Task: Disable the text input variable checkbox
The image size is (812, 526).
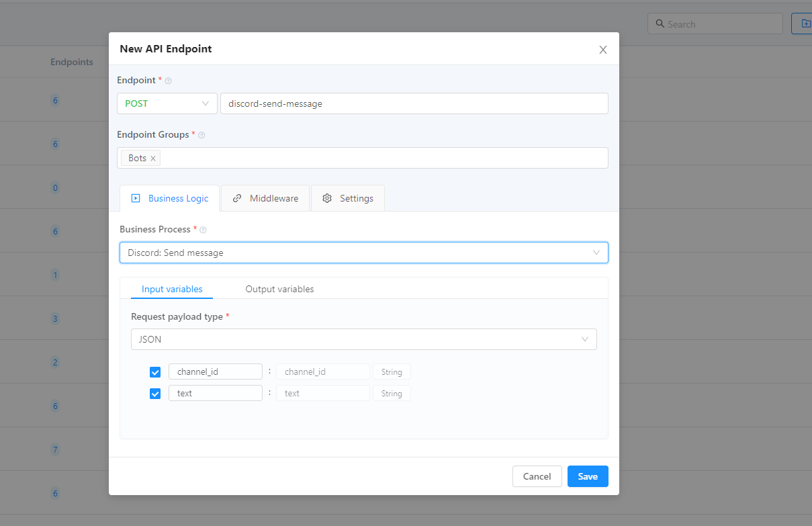Action: tap(155, 394)
